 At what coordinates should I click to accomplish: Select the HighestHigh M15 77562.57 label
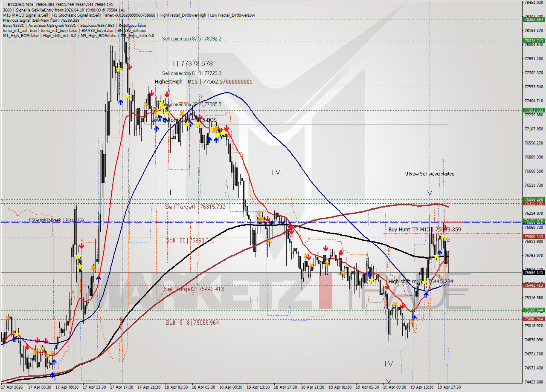tap(203, 81)
